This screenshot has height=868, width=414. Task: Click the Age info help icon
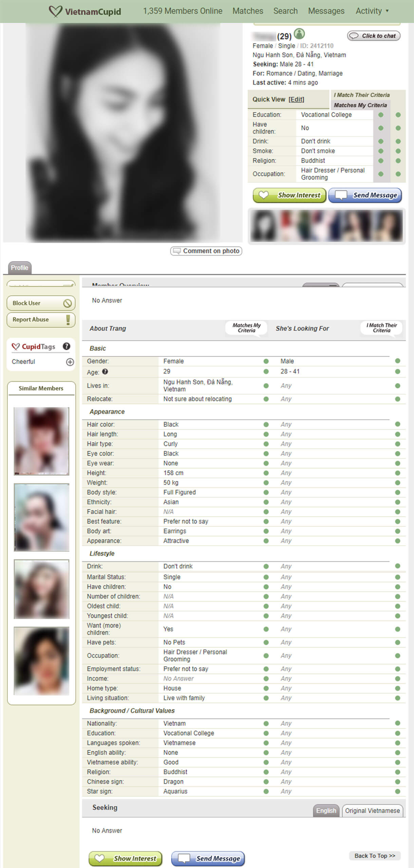105,372
